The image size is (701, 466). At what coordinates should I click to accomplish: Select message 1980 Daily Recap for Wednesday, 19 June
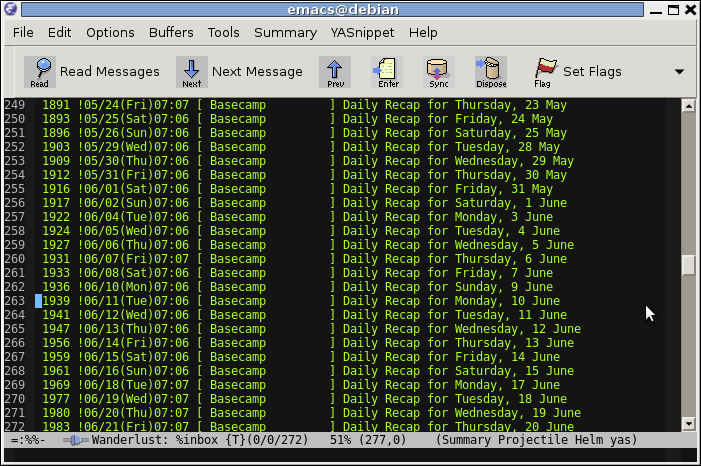coord(312,413)
